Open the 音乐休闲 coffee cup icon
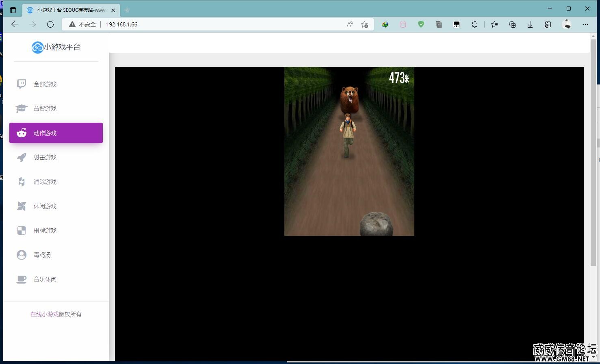 pos(22,279)
